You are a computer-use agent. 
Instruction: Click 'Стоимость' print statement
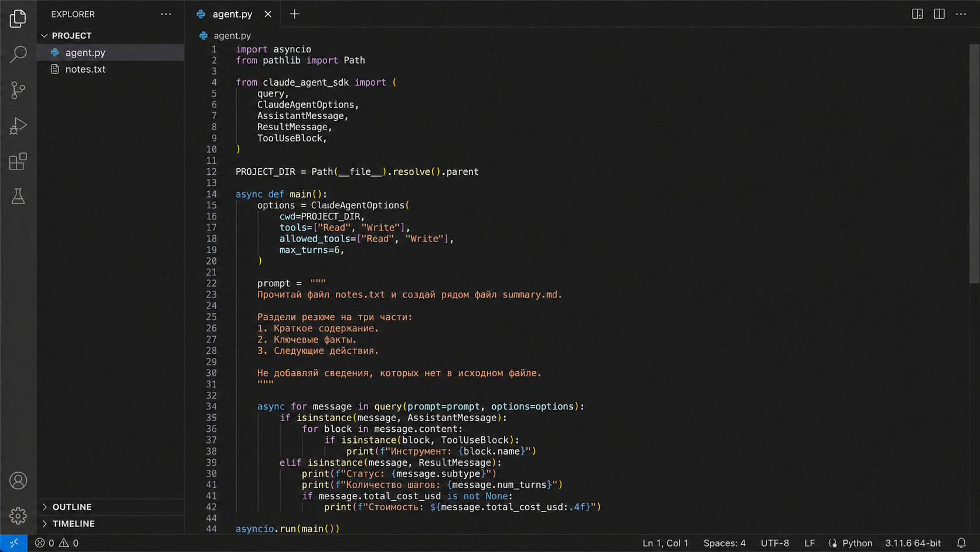(462, 507)
